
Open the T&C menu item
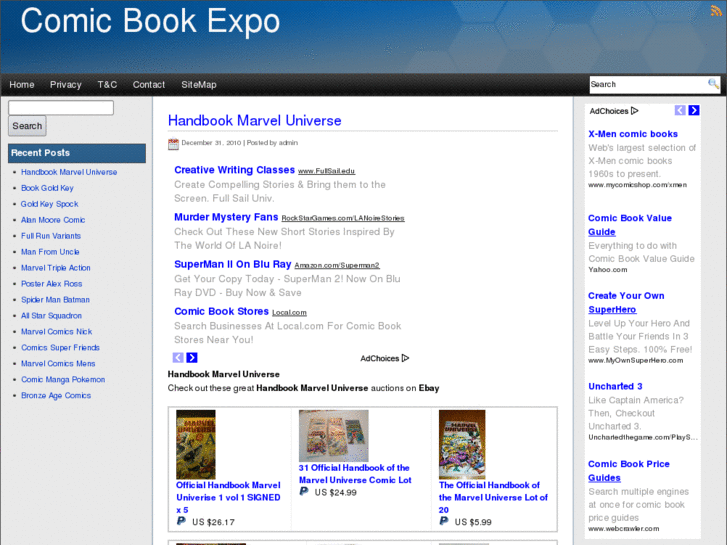click(x=107, y=84)
